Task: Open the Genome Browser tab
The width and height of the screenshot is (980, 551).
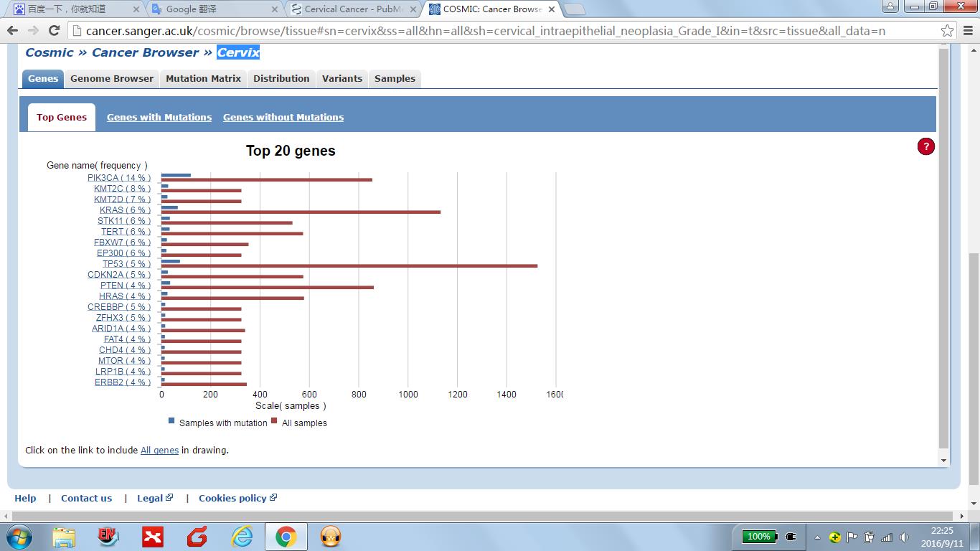Action: 112,79
